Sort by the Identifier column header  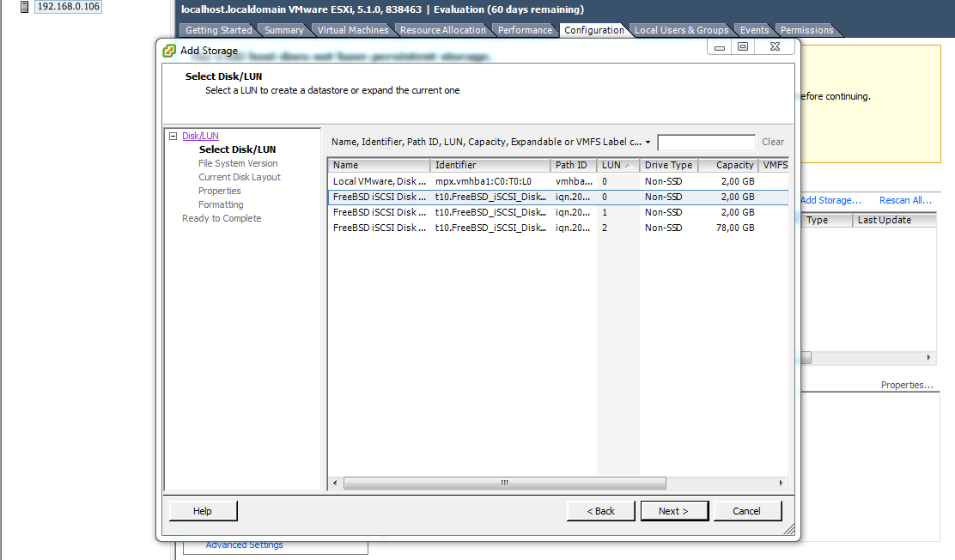(x=490, y=165)
